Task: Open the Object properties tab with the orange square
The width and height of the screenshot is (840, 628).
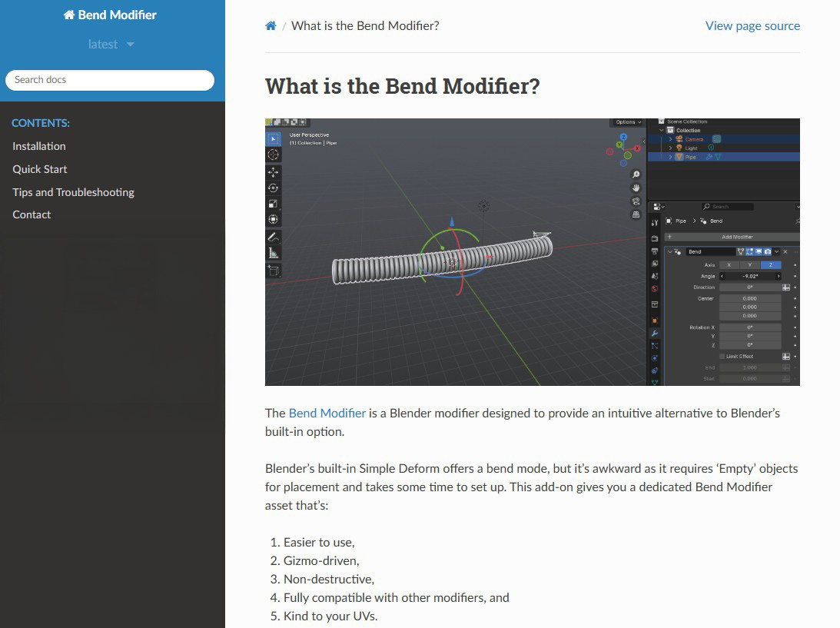Action: [x=655, y=321]
